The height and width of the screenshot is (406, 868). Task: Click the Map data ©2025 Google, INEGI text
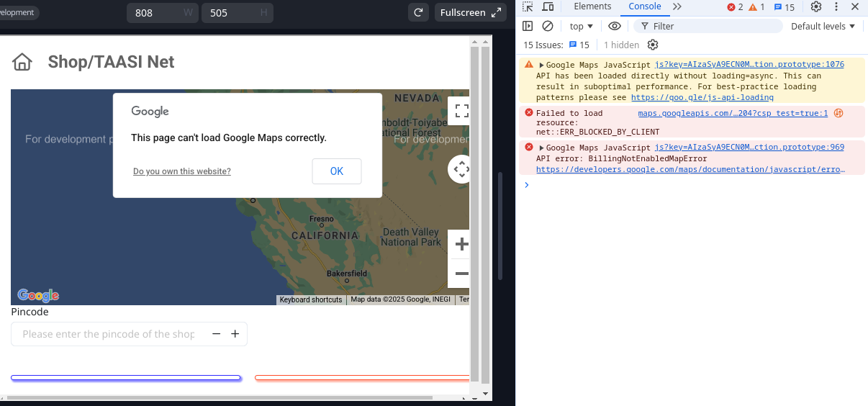(401, 299)
